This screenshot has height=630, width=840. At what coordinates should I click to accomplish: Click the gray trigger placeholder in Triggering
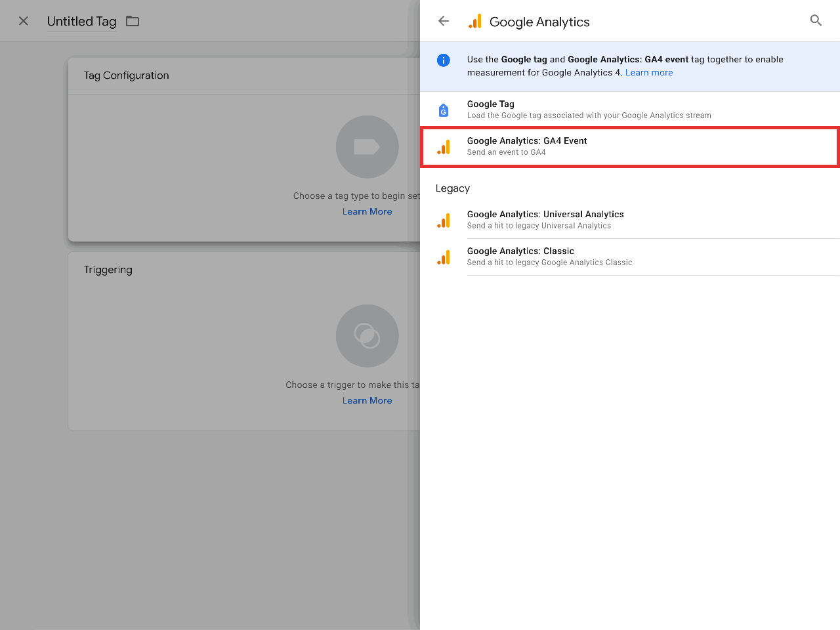(x=367, y=336)
